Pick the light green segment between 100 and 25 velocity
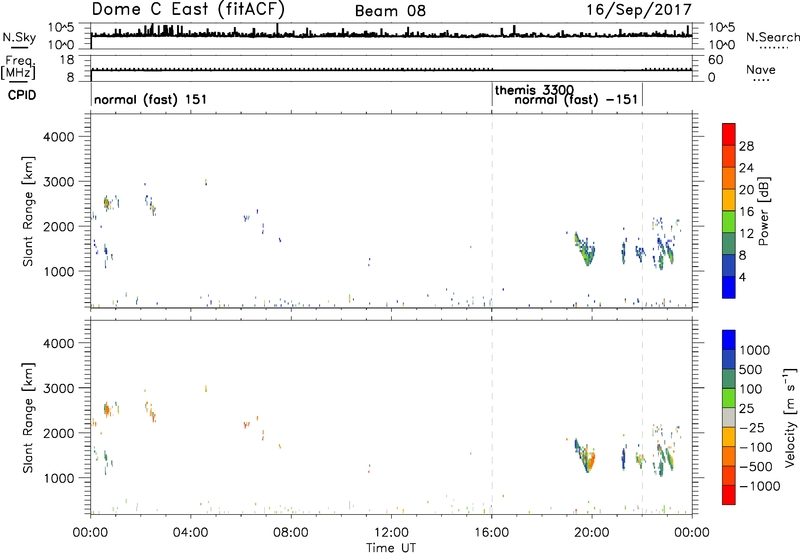Viewport: 800px width, 554px height. pos(729,398)
